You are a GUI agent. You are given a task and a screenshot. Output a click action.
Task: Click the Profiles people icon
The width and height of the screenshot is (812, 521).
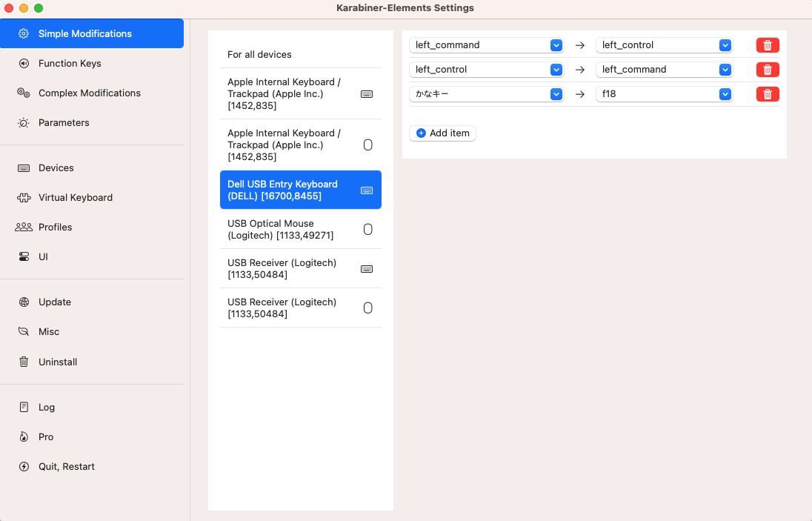[24, 227]
